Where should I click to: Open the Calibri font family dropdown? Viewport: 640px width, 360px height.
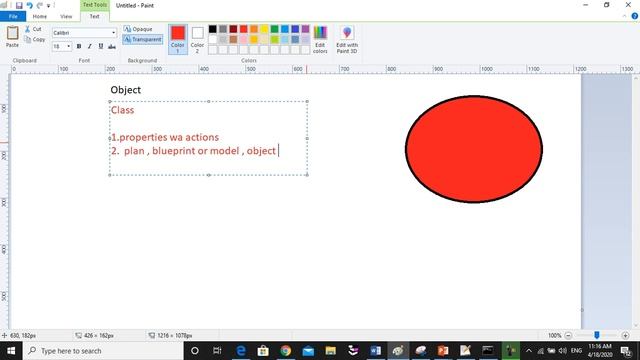pos(113,33)
